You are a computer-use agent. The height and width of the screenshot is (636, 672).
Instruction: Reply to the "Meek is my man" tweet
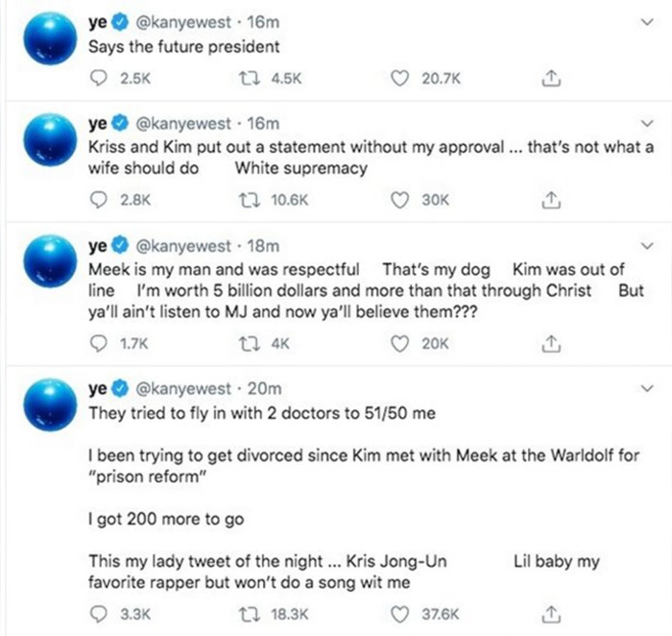point(97,342)
